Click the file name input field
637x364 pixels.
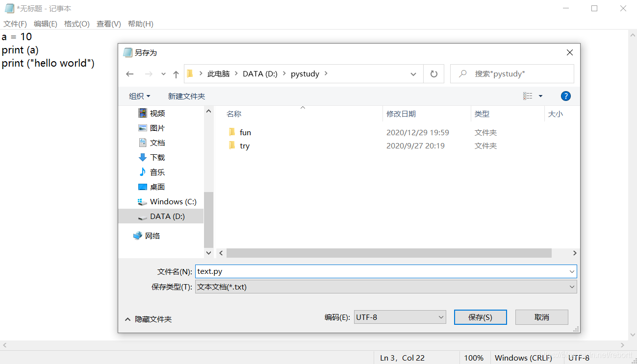(x=386, y=271)
